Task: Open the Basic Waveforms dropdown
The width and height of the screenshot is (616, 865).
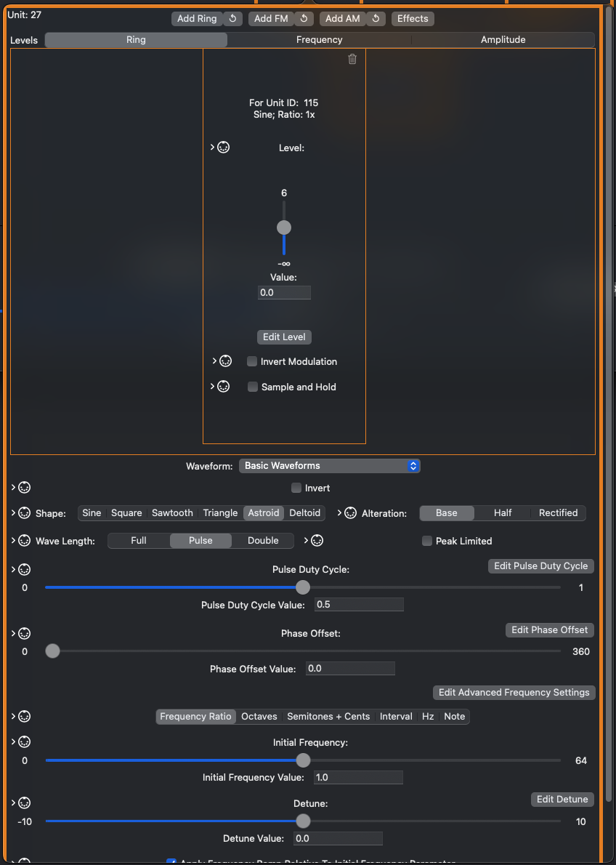Action: tap(329, 466)
